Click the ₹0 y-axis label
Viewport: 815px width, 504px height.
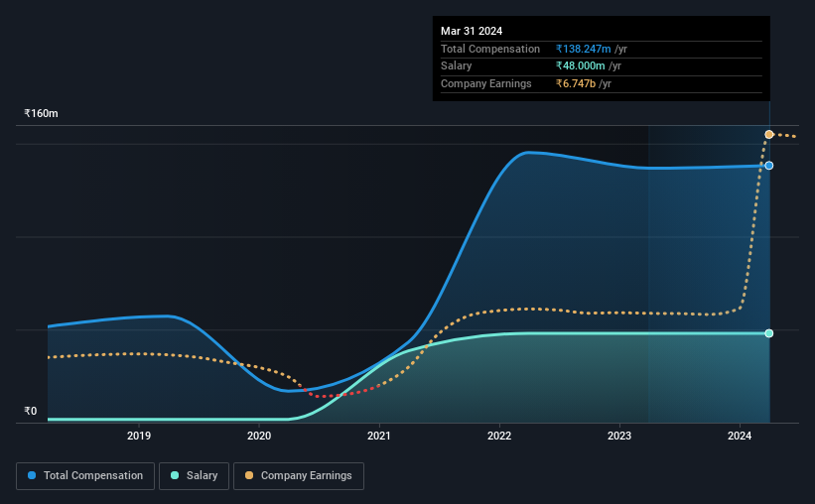click(31, 411)
